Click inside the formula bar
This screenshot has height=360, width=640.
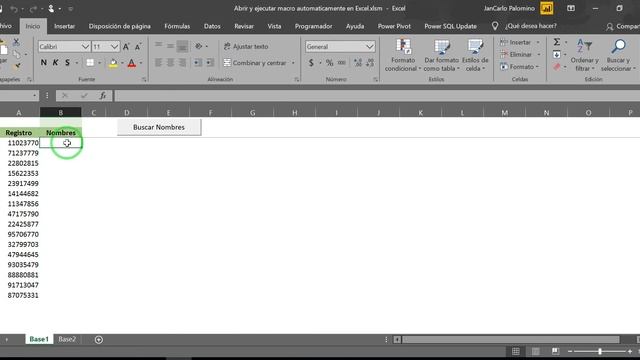(377, 96)
